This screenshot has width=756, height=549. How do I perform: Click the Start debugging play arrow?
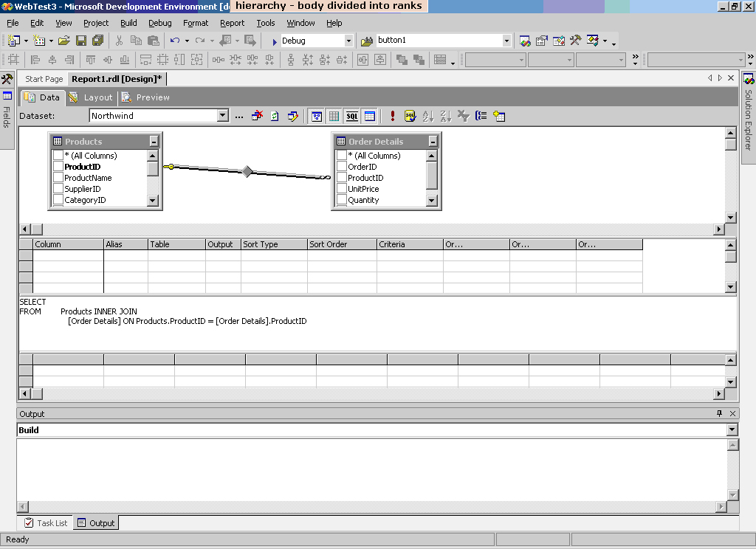275,41
